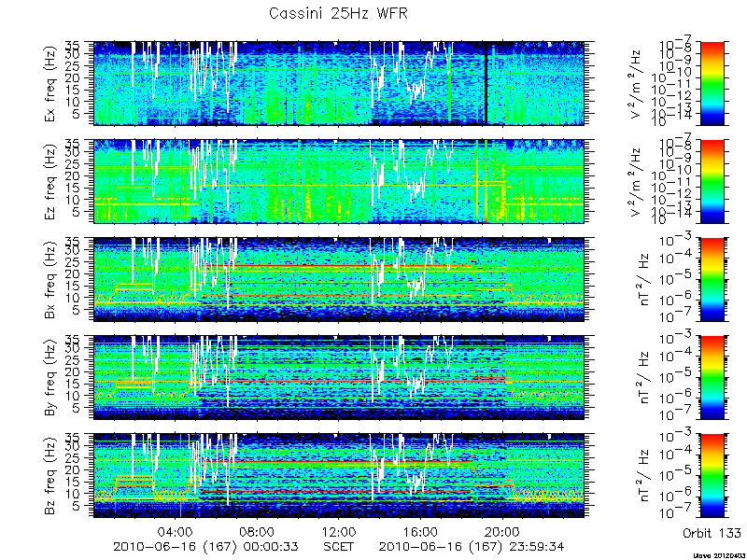Select the "Bz freq (Hz)" axis label

(51, 476)
